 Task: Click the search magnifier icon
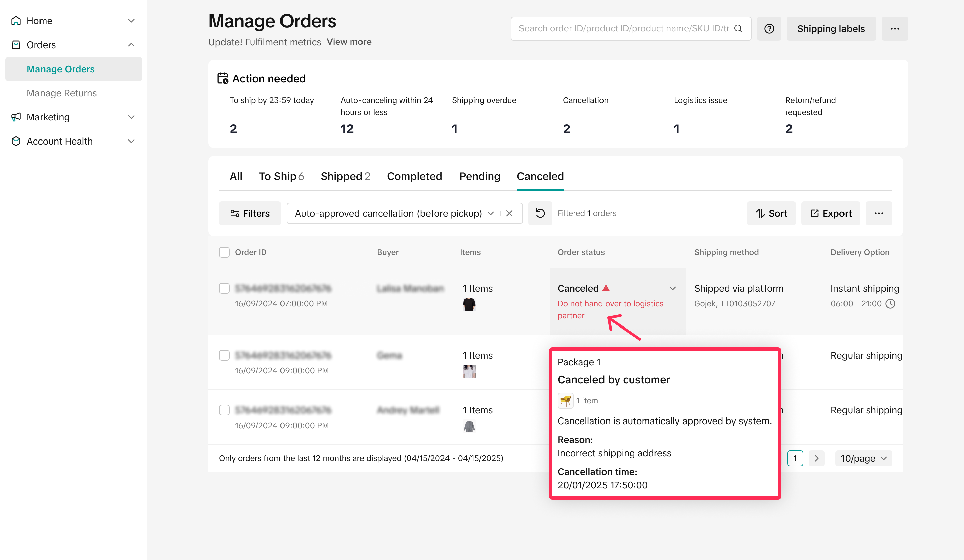click(738, 29)
